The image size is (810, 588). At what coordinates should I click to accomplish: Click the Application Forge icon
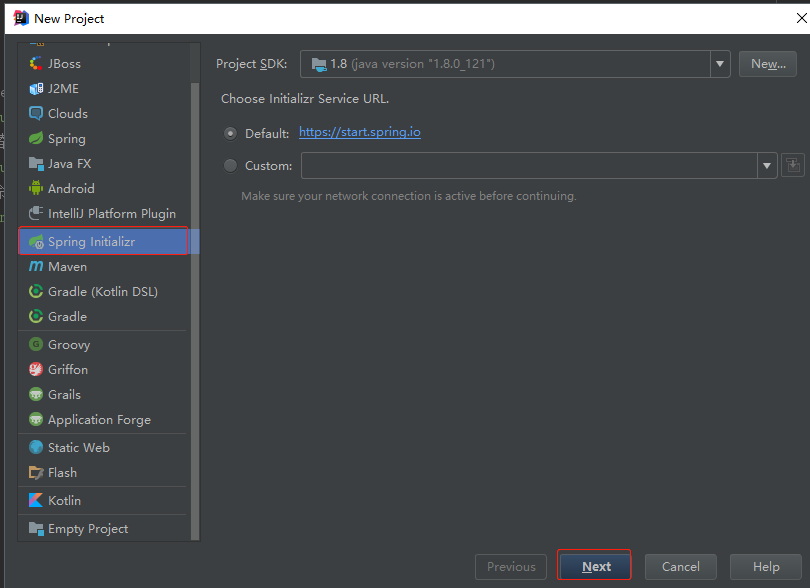(36, 420)
